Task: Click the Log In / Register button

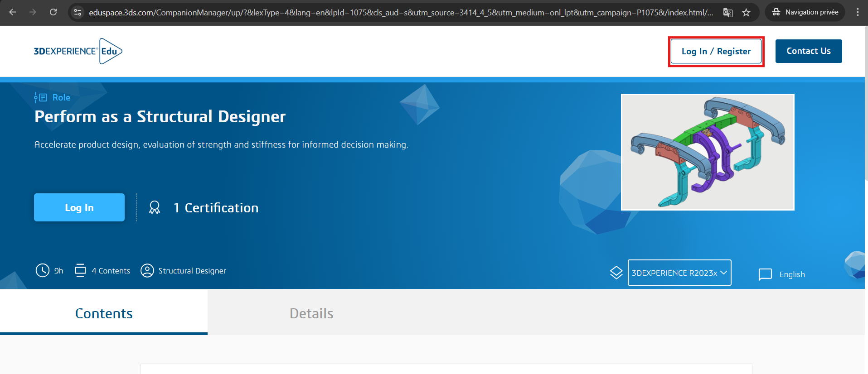Action: (716, 52)
